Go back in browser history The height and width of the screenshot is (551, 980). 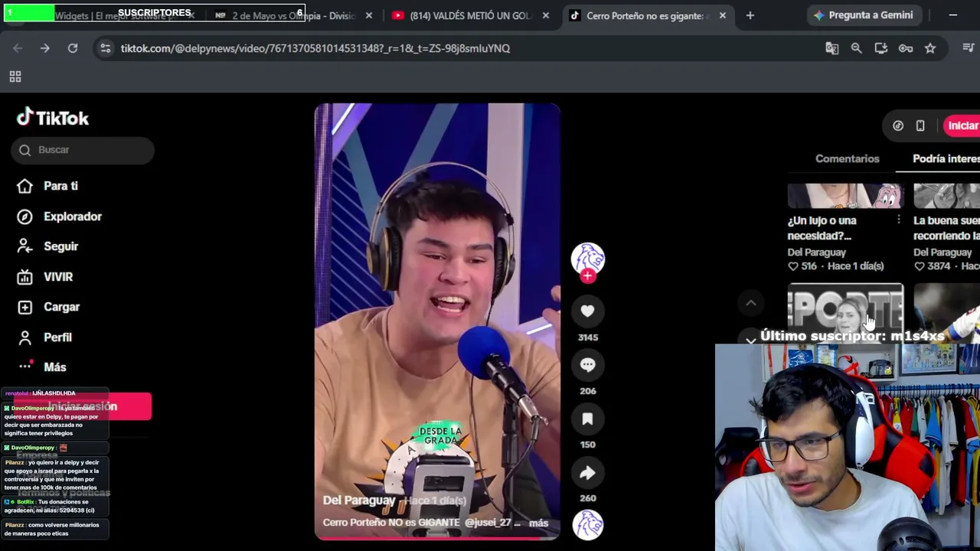coord(18,48)
